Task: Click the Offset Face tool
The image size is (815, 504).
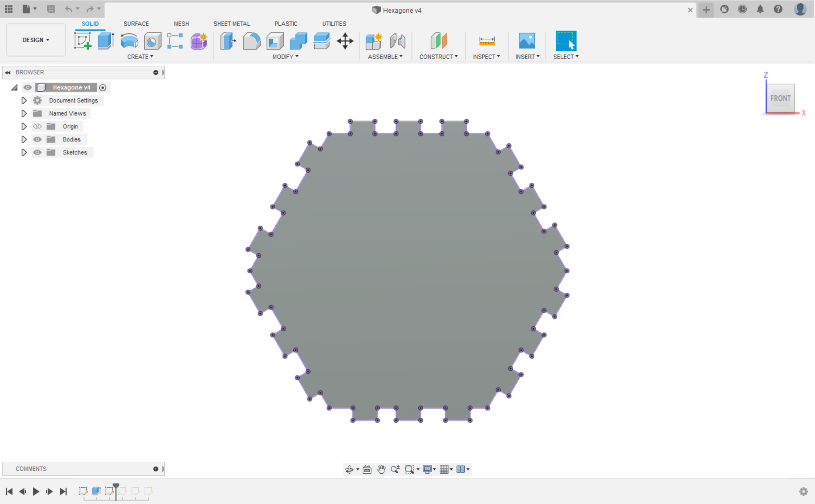Action: (322, 41)
